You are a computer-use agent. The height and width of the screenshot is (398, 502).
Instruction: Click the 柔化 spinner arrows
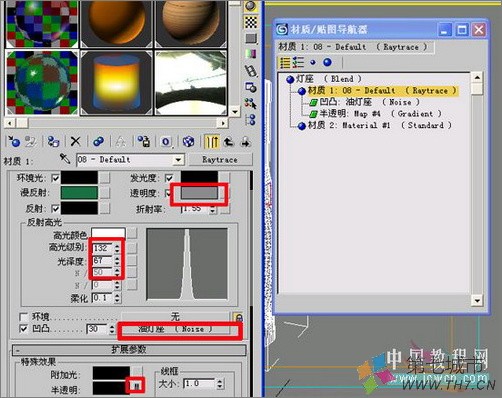[x=117, y=298]
